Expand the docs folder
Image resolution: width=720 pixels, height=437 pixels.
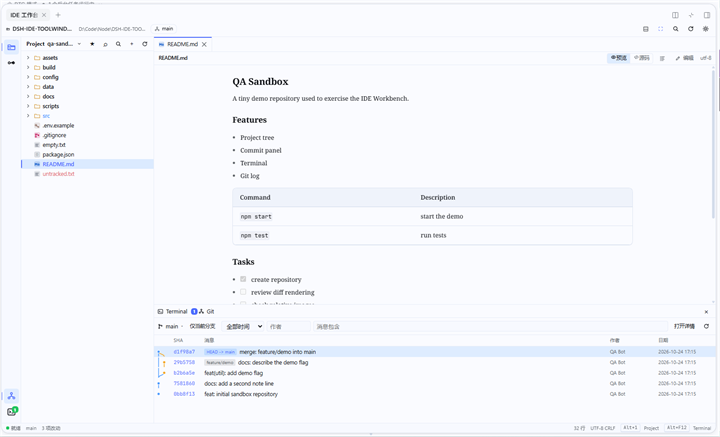28,96
